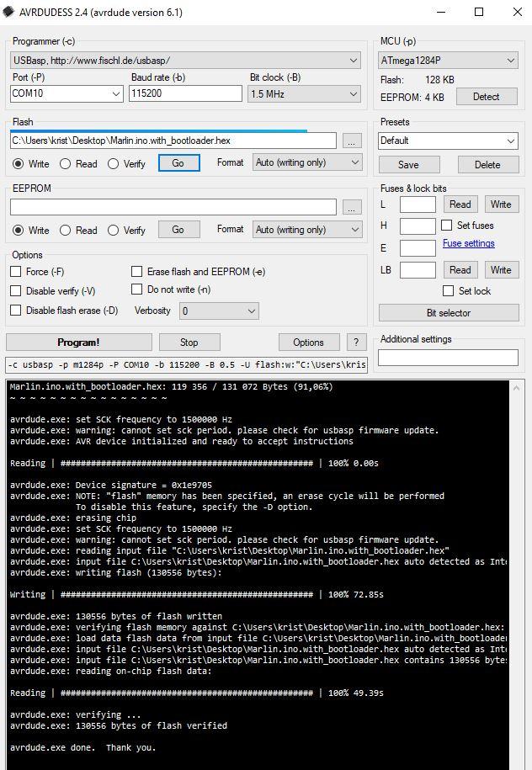Click the H fuse input field
The height and width of the screenshot is (770, 532).
[418, 226]
